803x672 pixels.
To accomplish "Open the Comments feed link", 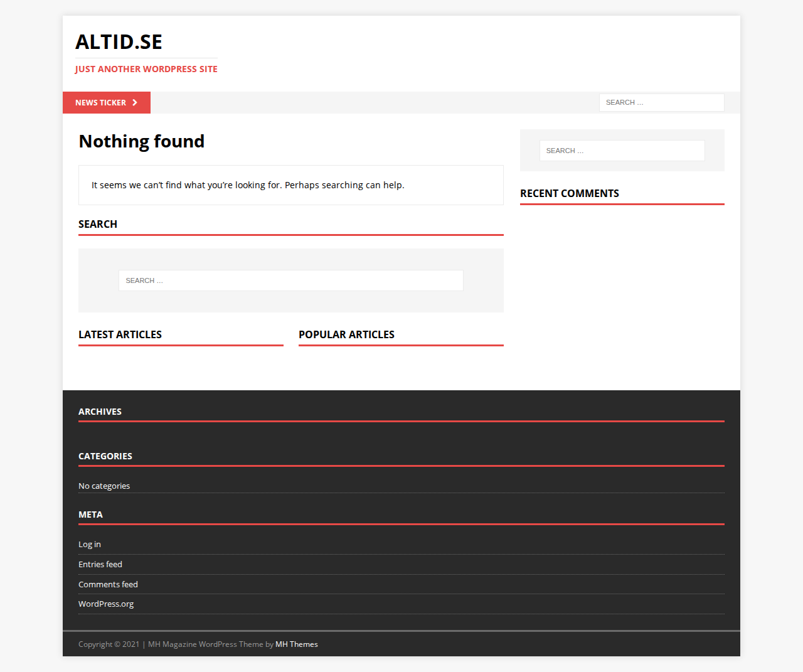I will (108, 585).
